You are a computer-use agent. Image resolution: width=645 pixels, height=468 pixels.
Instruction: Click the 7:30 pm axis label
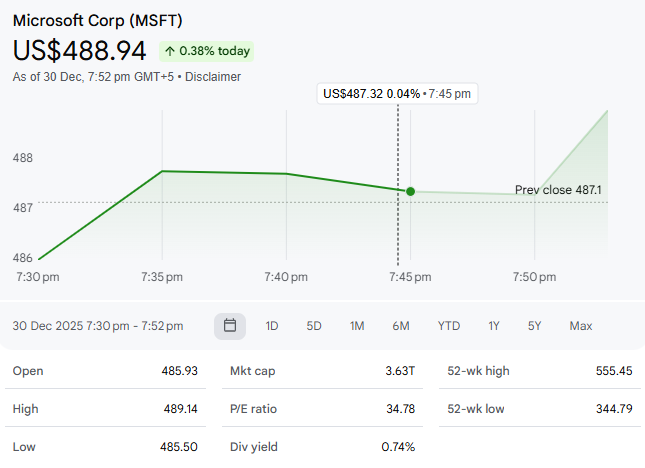point(38,277)
